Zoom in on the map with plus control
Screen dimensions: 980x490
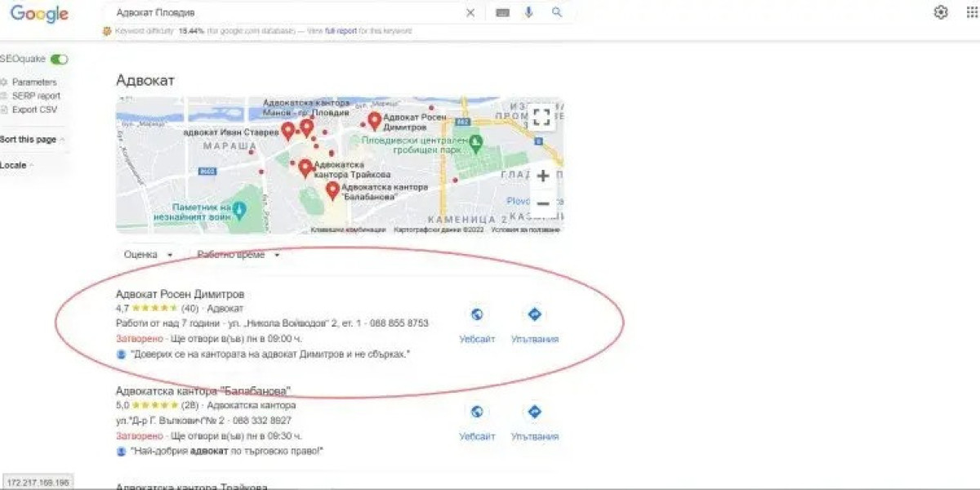(543, 175)
